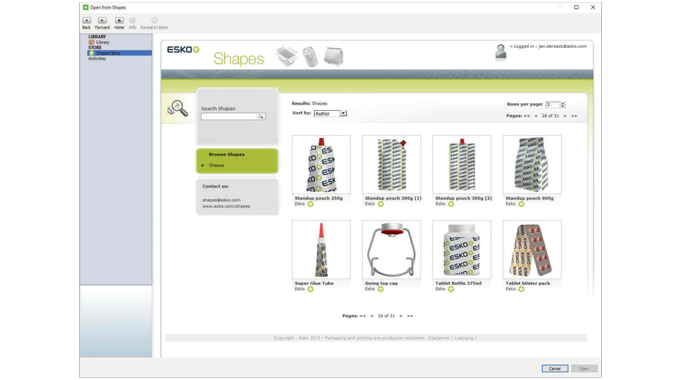Go to previous page using bottom < link
680x380 pixels.
click(372, 316)
